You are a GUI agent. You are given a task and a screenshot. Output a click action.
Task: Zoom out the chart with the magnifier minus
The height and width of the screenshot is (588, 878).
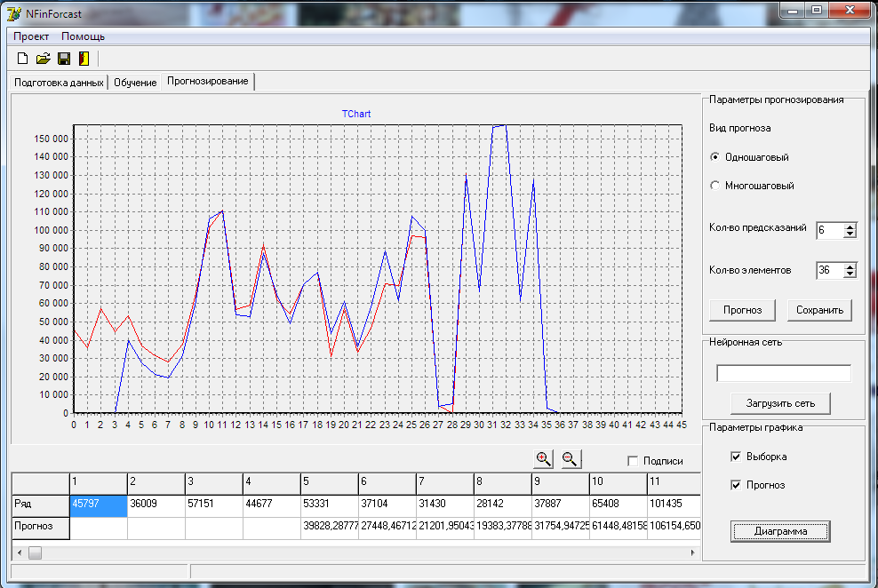tap(571, 459)
